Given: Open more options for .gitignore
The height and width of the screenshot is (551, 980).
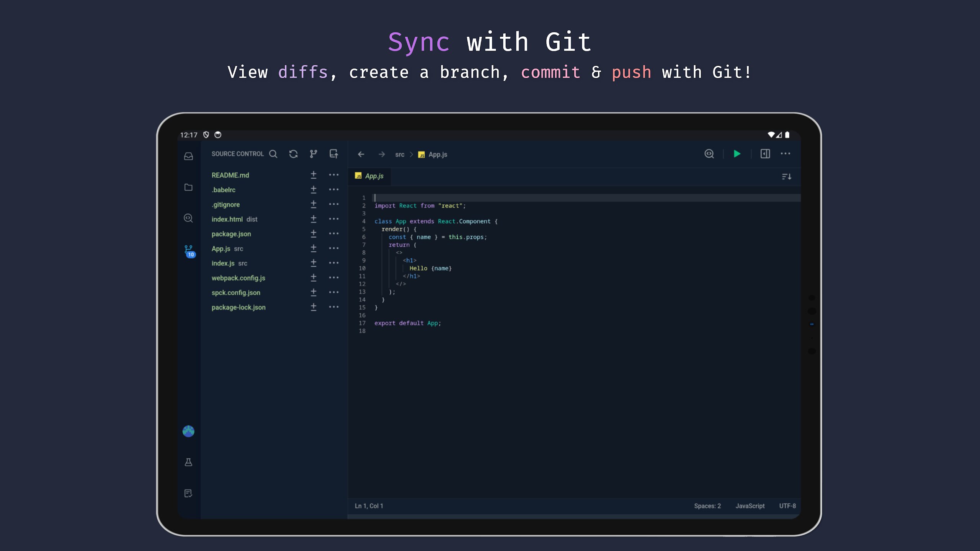Looking at the screenshot, I should click(x=334, y=204).
